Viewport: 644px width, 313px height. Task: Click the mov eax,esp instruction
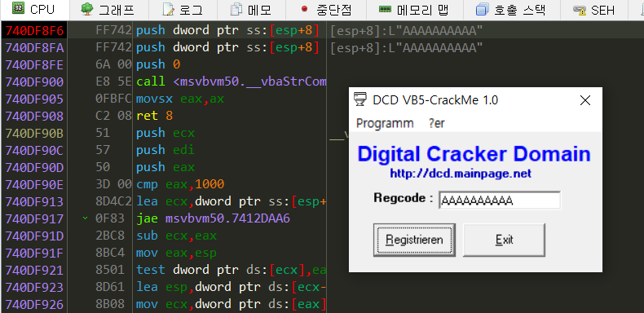(177, 253)
